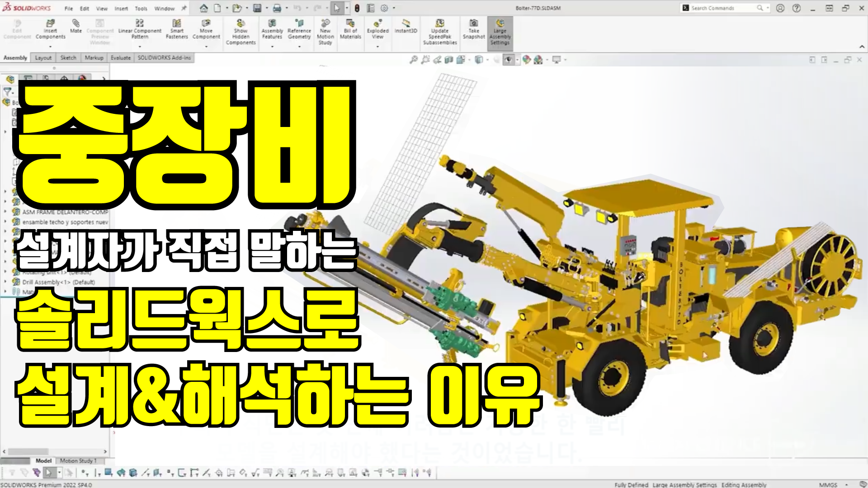Open Exploded View dropdown arrow
This screenshot has width=868, height=488.
(x=377, y=47)
